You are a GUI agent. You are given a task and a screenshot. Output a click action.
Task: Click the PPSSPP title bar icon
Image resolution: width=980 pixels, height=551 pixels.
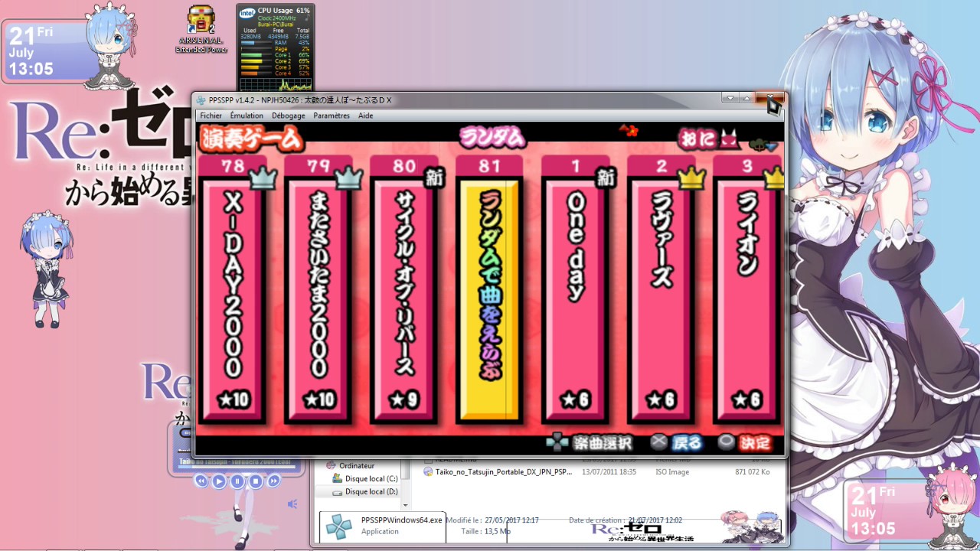[201, 100]
